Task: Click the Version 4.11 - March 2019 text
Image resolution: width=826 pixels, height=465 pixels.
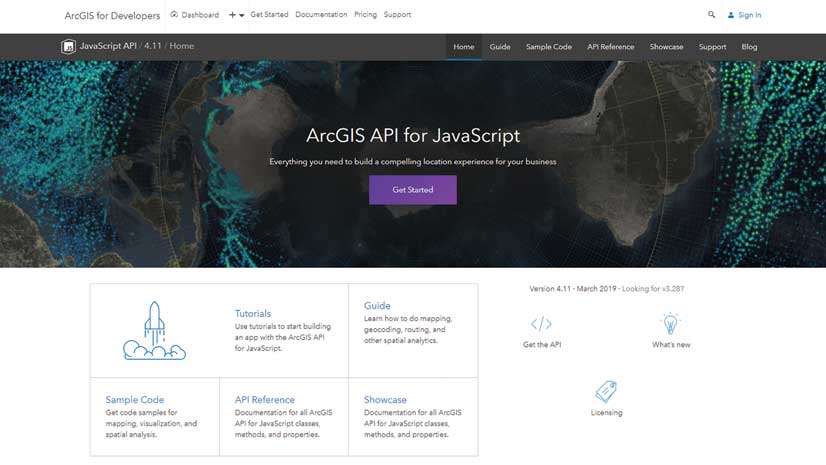Action: pos(573,289)
